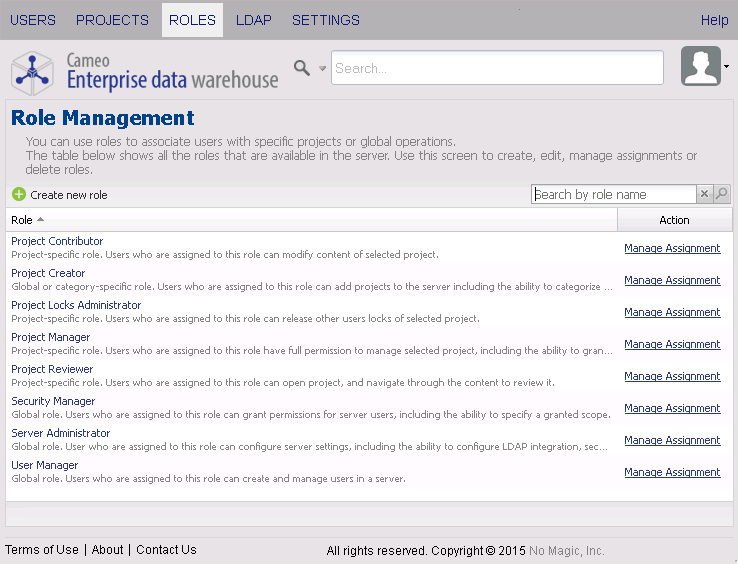Click the Create new role link
Viewport: 738px width, 564px height.
68,195
